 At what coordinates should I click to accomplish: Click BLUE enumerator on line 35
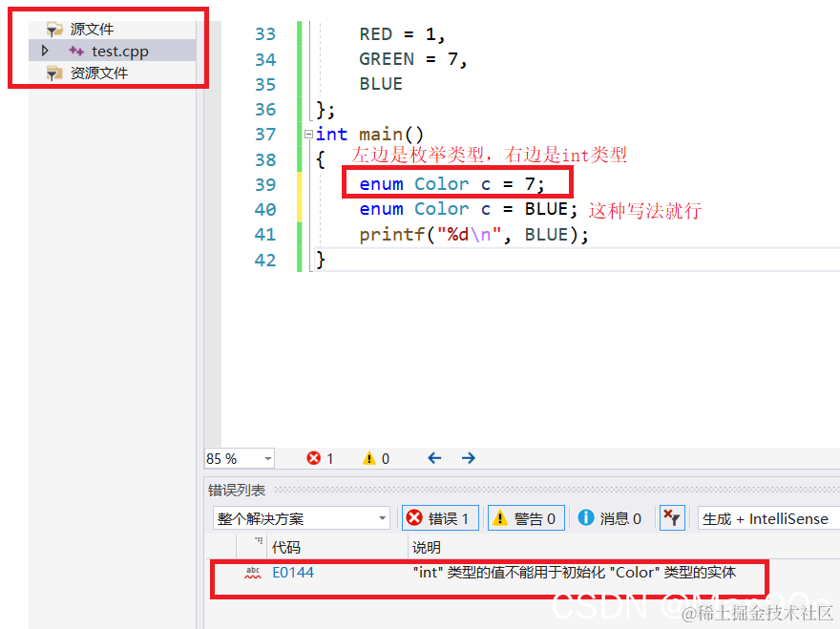381,84
